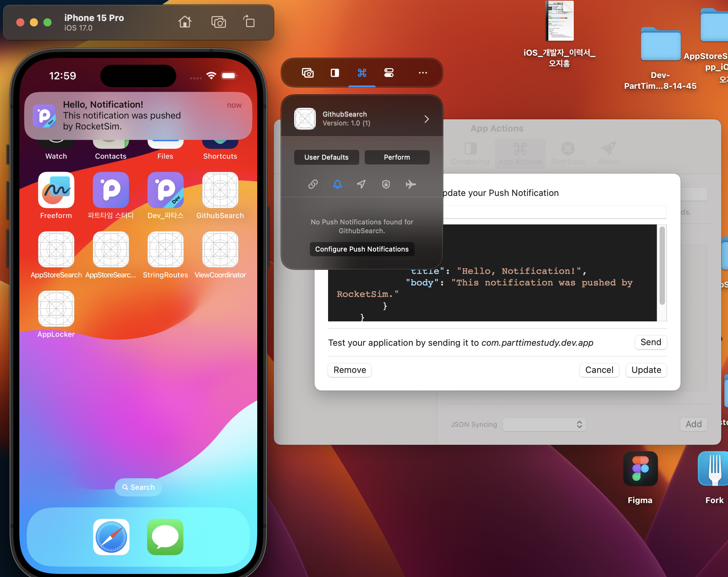Open the compare design overlay icon
Viewport: 728px width, 577px height.
tap(335, 73)
